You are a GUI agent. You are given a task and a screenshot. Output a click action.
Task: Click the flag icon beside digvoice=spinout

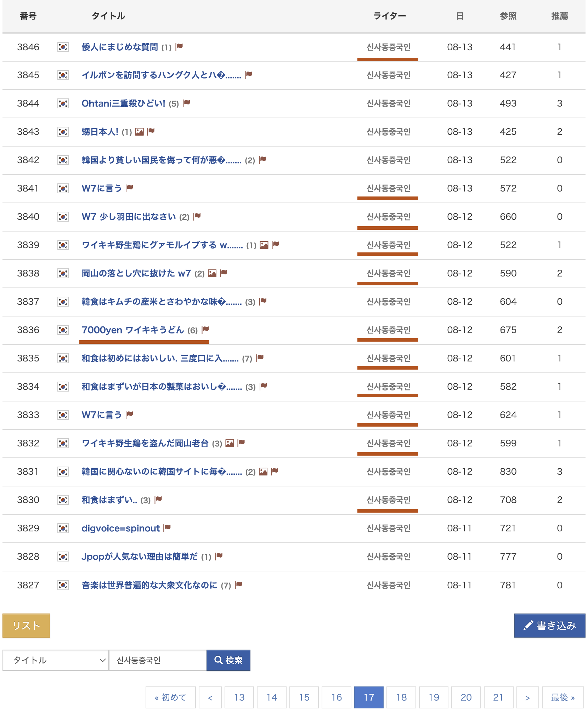coord(167,528)
